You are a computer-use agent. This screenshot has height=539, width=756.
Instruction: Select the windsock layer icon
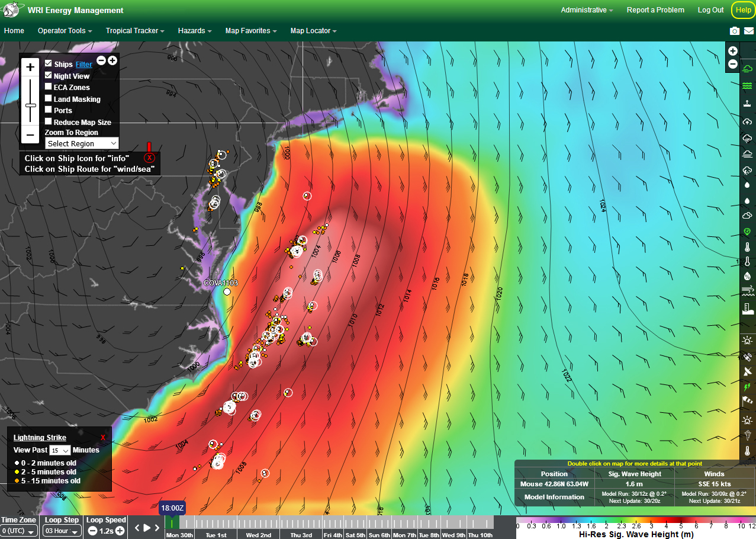click(747, 402)
